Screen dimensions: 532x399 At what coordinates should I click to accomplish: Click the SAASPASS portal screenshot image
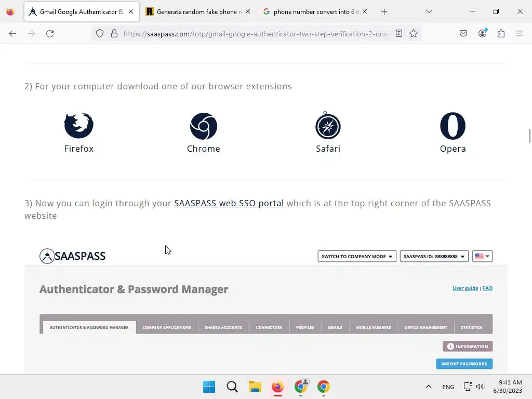(266, 310)
